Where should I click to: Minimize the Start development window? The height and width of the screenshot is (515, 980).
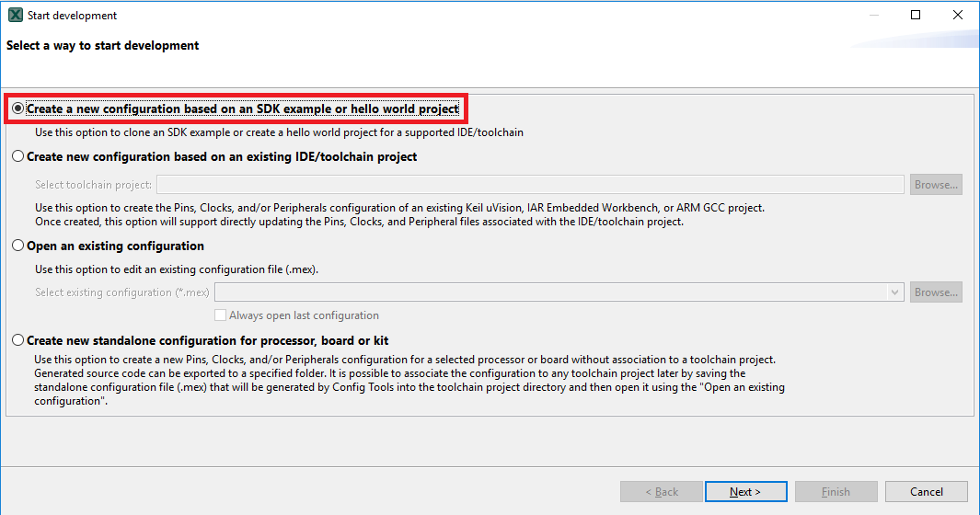pyautogui.click(x=873, y=15)
